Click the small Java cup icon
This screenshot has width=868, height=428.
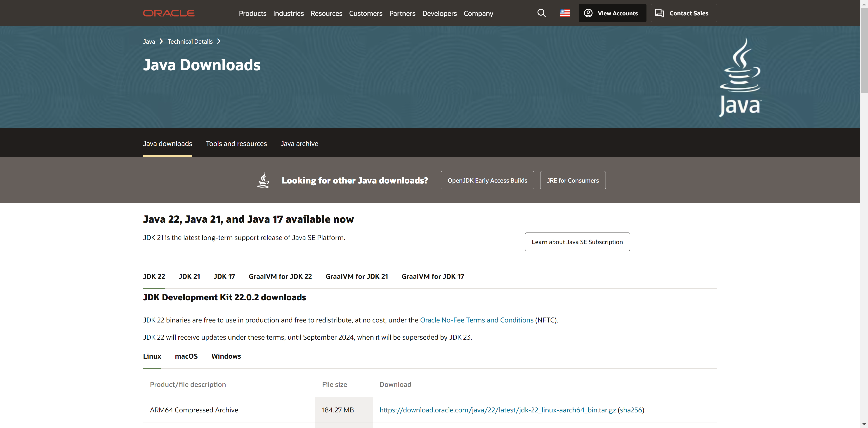[263, 181]
